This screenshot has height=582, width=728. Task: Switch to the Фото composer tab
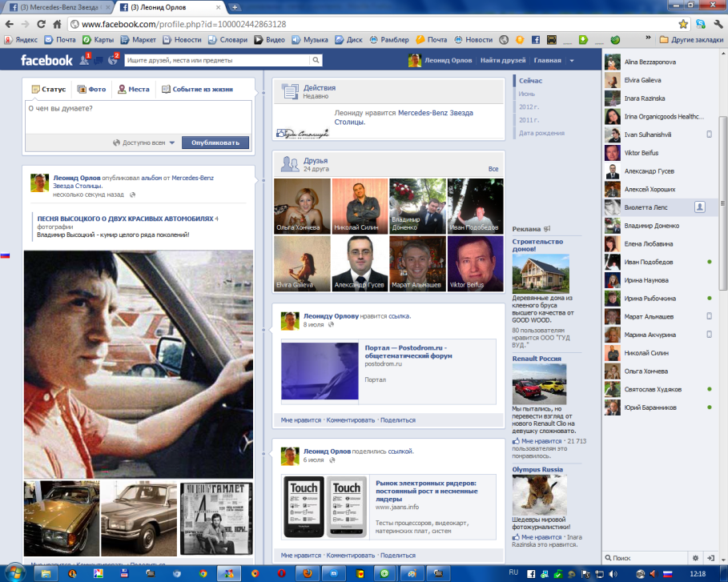coord(92,90)
